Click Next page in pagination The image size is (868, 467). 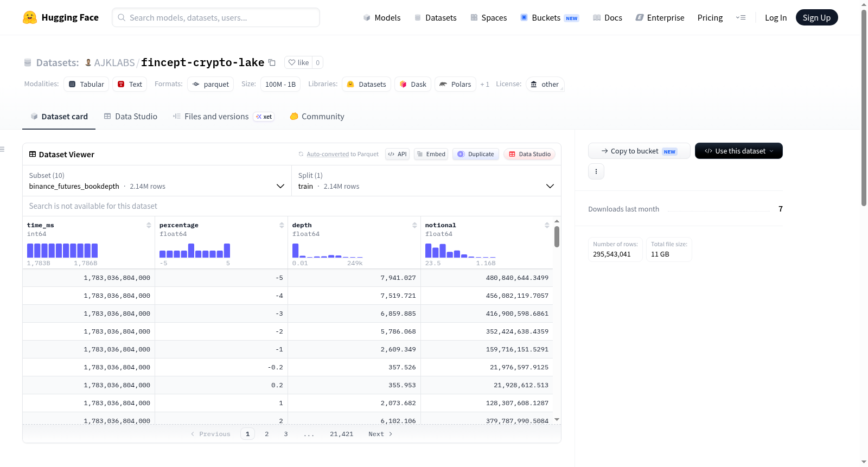coord(380,434)
